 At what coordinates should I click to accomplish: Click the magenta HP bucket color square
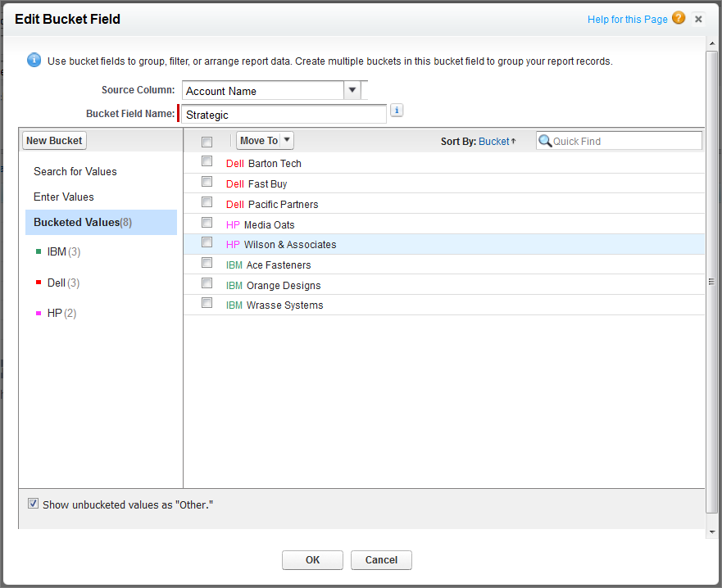pyautogui.click(x=39, y=314)
